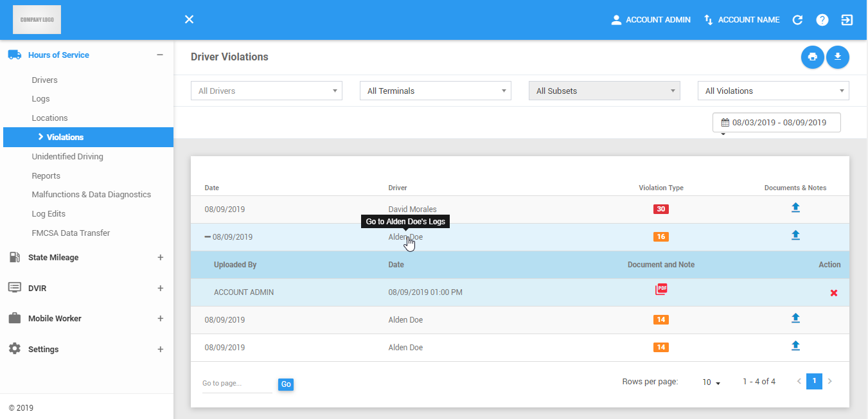Screen dimensions: 868x419
Task: Open the All Drivers dropdown
Action: pyautogui.click(x=267, y=91)
